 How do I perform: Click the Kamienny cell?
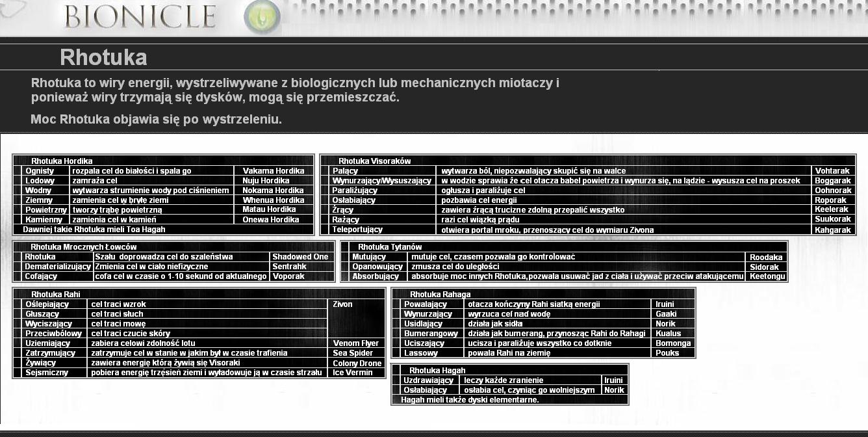click(x=45, y=220)
